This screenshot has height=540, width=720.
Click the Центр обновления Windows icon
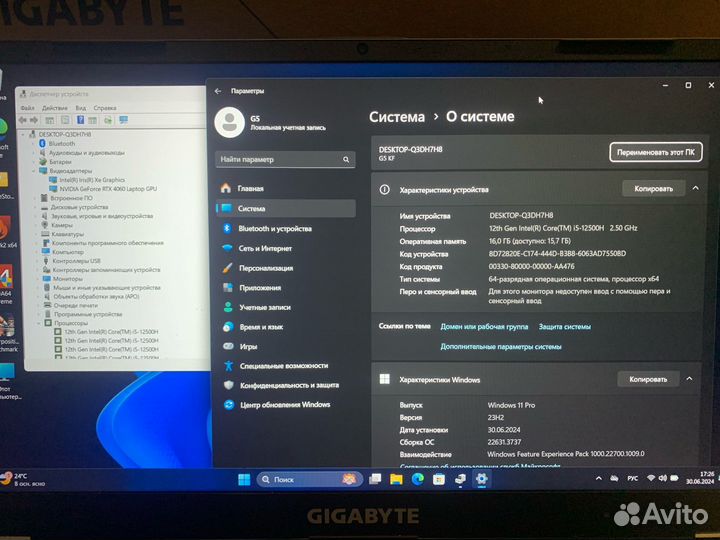[x=229, y=405]
